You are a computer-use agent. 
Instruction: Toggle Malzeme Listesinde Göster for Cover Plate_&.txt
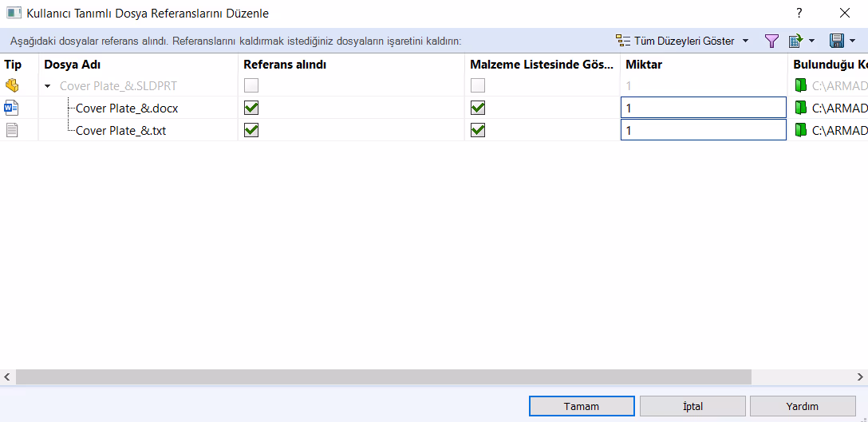[x=478, y=129]
